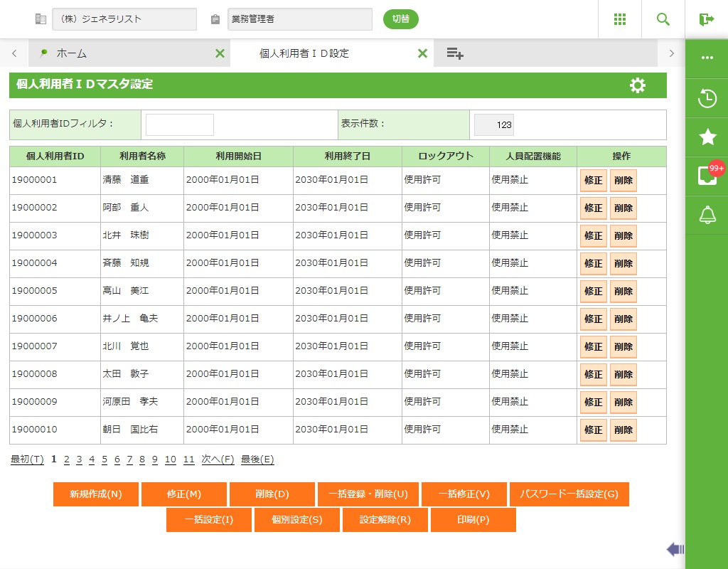Open the history clock icon in sidebar

click(707, 98)
